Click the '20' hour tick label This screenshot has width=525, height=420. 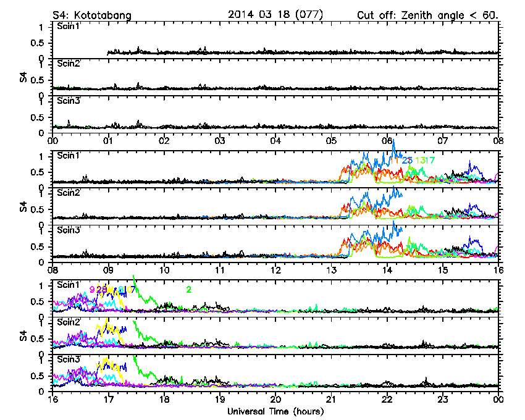click(275, 399)
